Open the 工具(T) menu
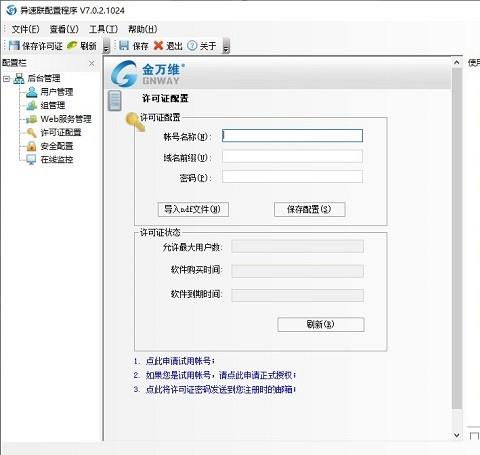This screenshot has height=455, width=480. point(103,29)
